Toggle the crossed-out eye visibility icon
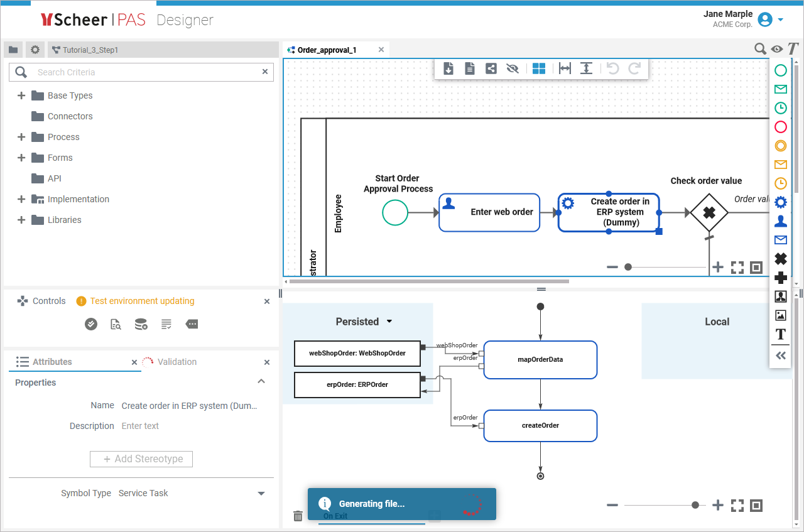The height and width of the screenshot is (532, 804). pos(513,69)
